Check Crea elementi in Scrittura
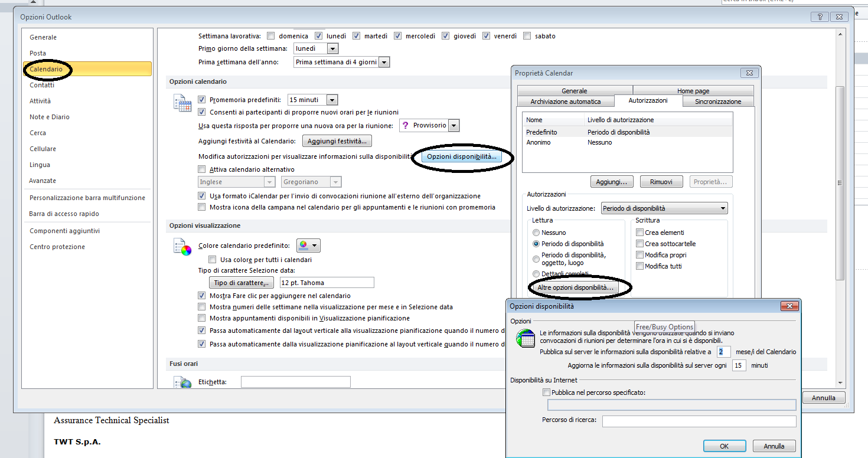 [x=639, y=233]
